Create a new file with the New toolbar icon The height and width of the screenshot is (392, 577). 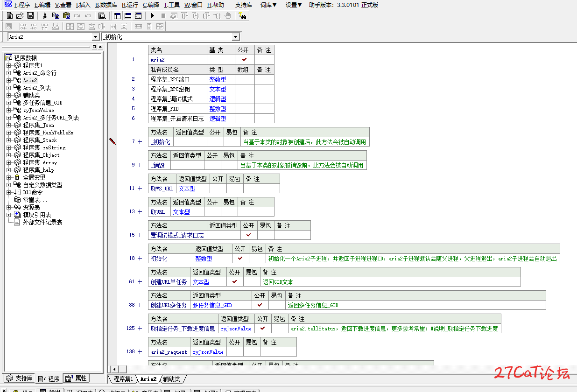(10, 15)
